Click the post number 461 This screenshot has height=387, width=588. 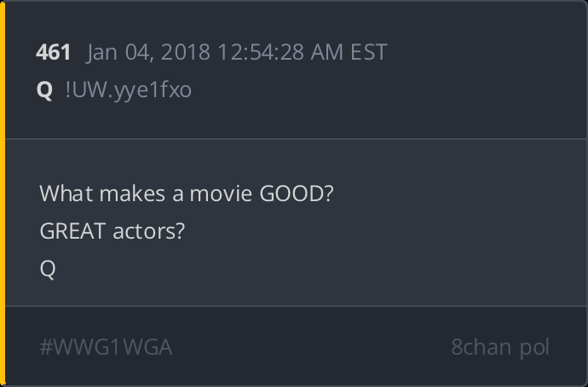point(53,52)
